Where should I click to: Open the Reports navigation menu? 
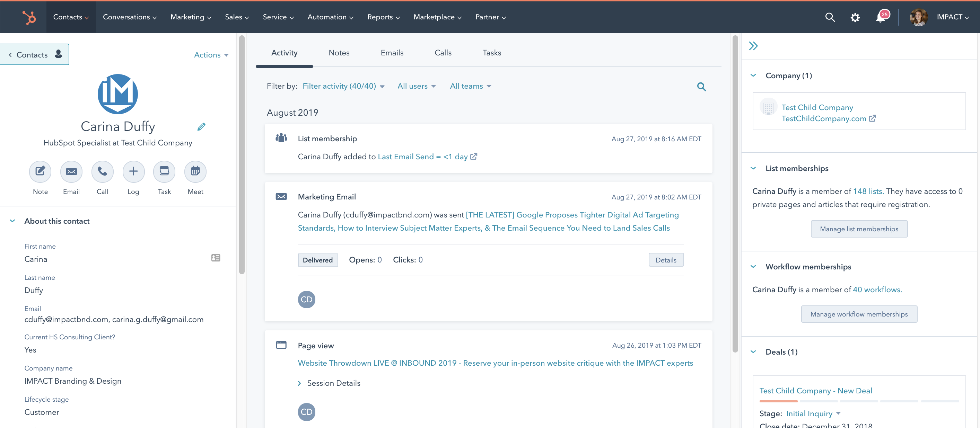[x=384, y=17]
